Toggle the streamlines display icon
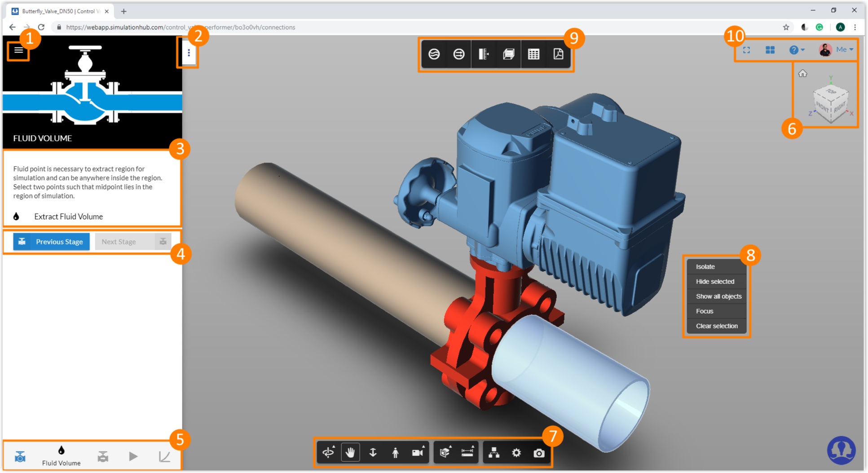 point(435,54)
